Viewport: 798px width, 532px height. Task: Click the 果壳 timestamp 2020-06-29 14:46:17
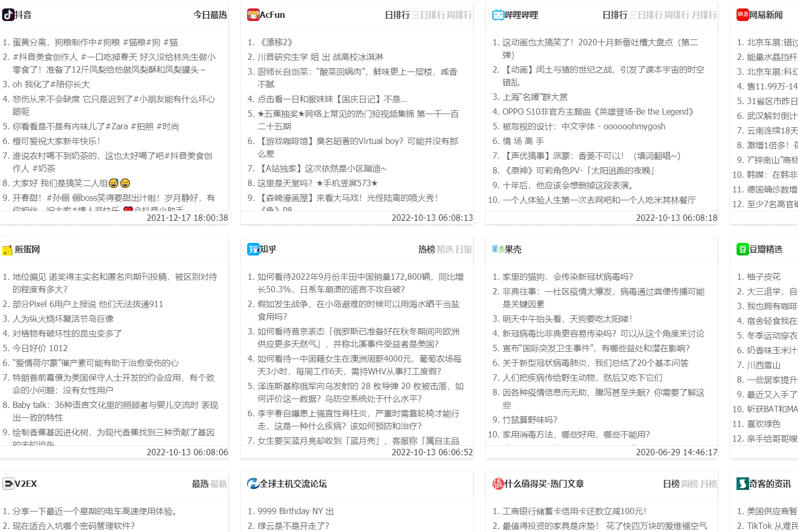[677, 452]
